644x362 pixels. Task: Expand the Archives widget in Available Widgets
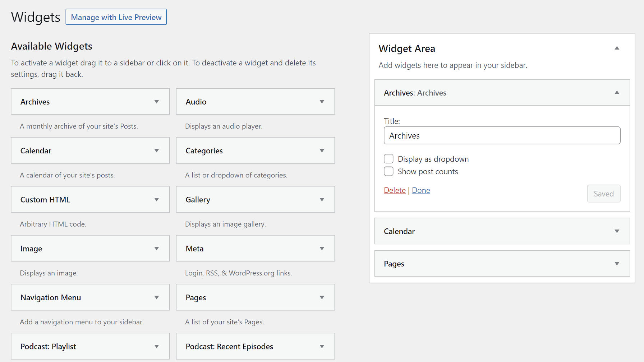[x=157, y=102]
